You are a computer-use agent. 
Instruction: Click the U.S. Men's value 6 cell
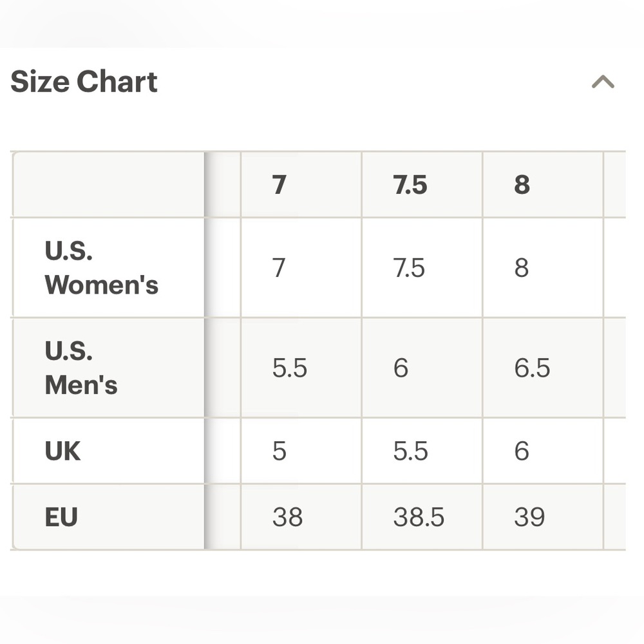tap(422, 368)
